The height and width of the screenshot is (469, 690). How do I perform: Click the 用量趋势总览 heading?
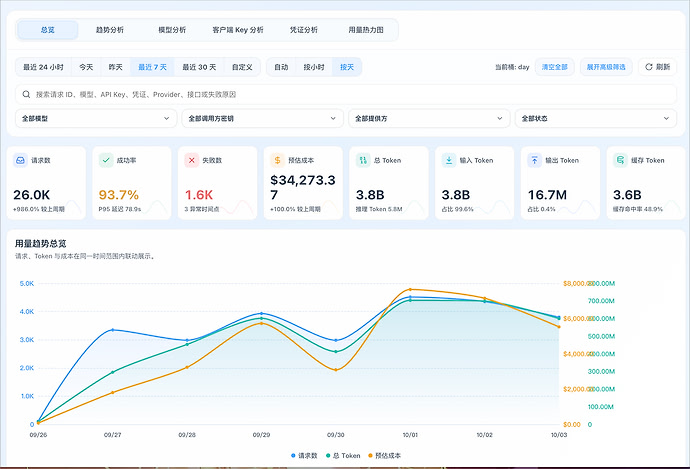coord(40,243)
